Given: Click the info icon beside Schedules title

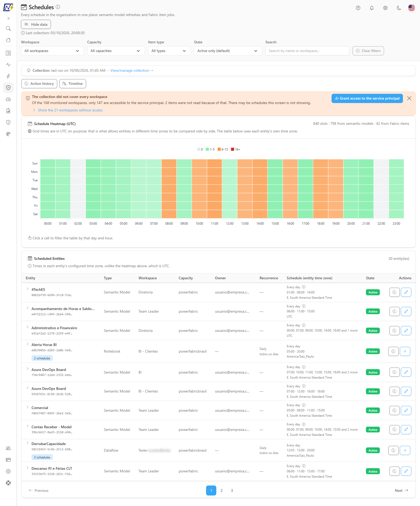Looking at the screenshot, I should pos(58,7).
